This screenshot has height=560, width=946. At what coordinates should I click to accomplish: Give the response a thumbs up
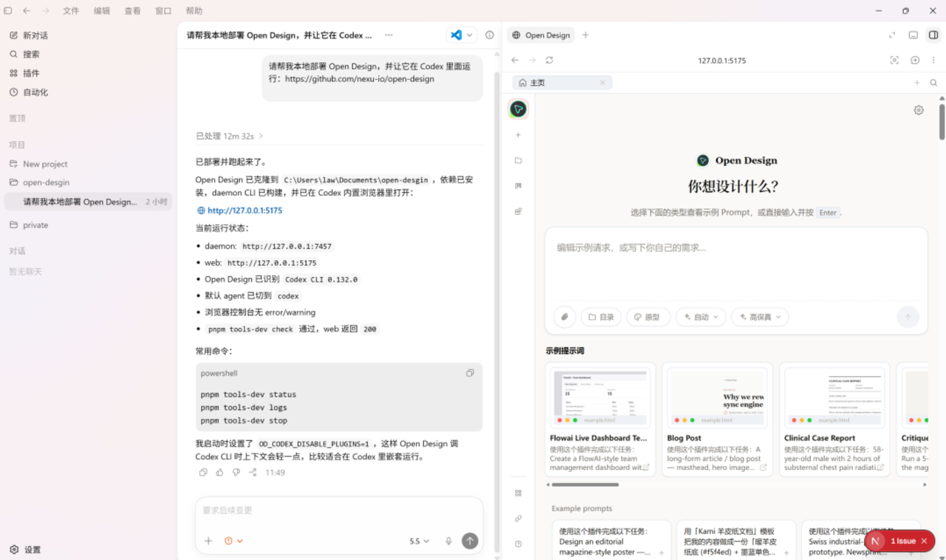coord(220,472)
